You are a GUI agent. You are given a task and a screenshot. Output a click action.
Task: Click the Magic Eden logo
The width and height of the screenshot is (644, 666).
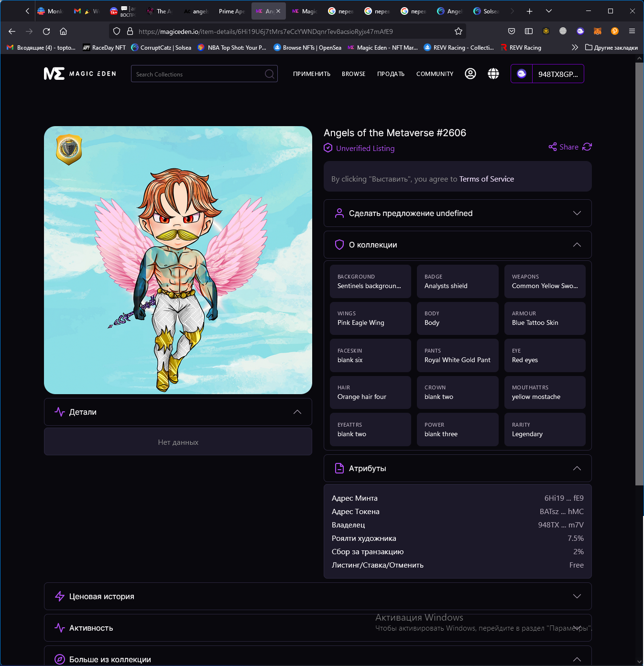tap(80, 74)
